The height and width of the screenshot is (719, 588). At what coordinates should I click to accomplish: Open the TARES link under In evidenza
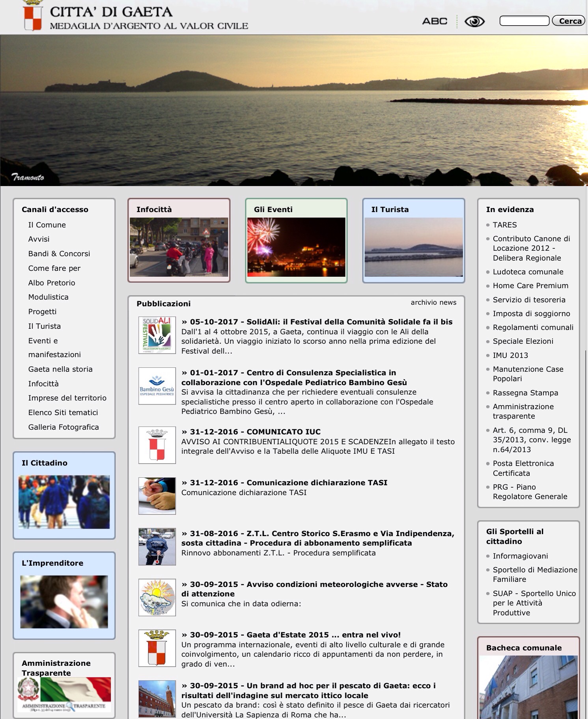504,225
